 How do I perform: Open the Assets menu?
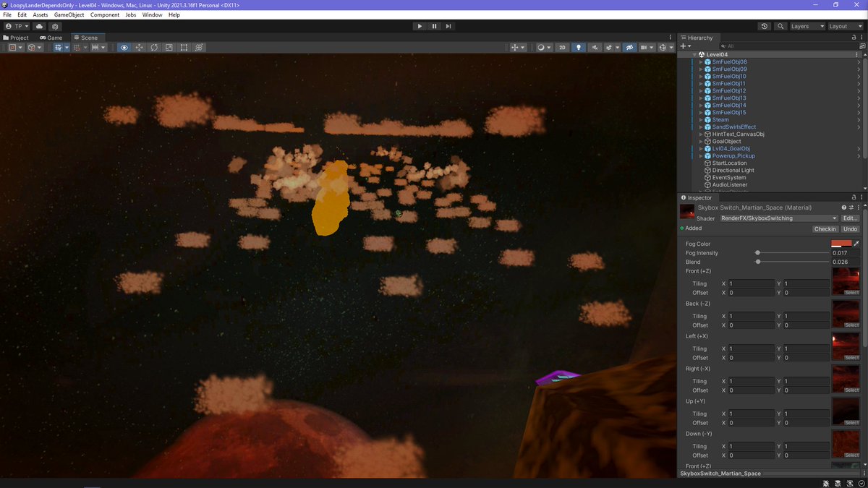click(x=41, y=14)
